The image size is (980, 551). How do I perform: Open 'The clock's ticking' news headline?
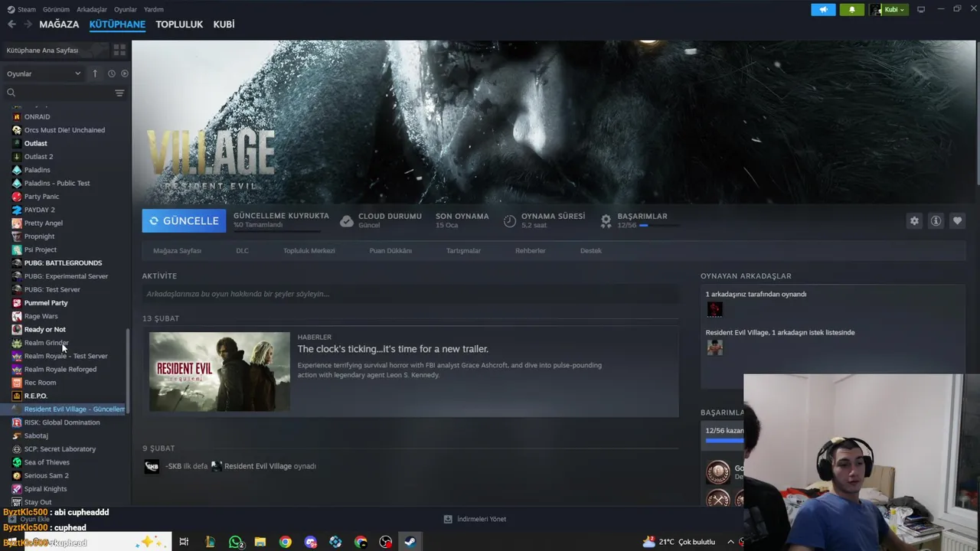(393, 349)
